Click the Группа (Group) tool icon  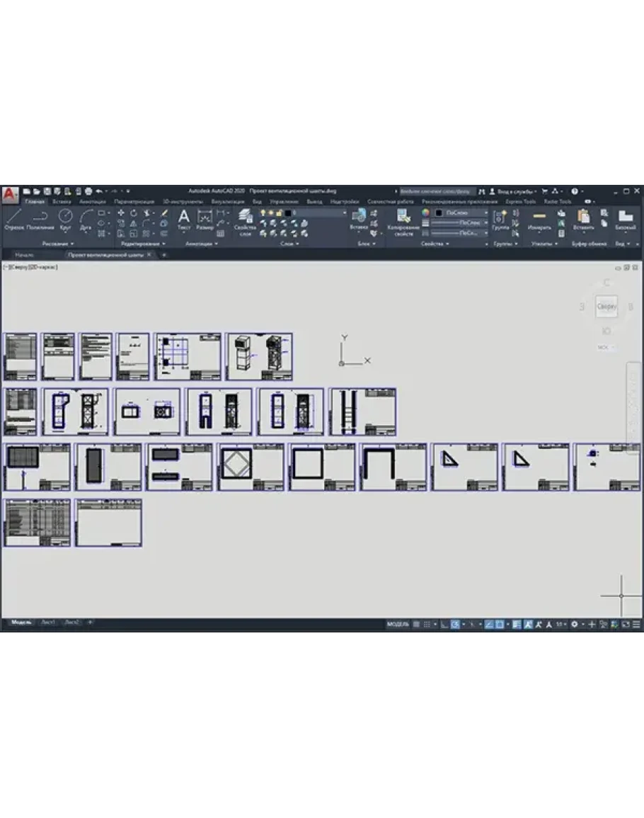pyautogui.click(x=500, y=219)
